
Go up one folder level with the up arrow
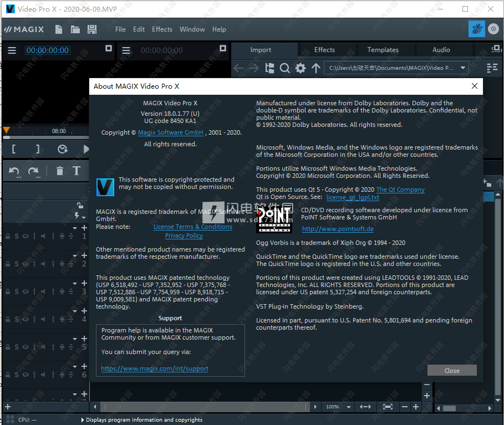(316, 68)
